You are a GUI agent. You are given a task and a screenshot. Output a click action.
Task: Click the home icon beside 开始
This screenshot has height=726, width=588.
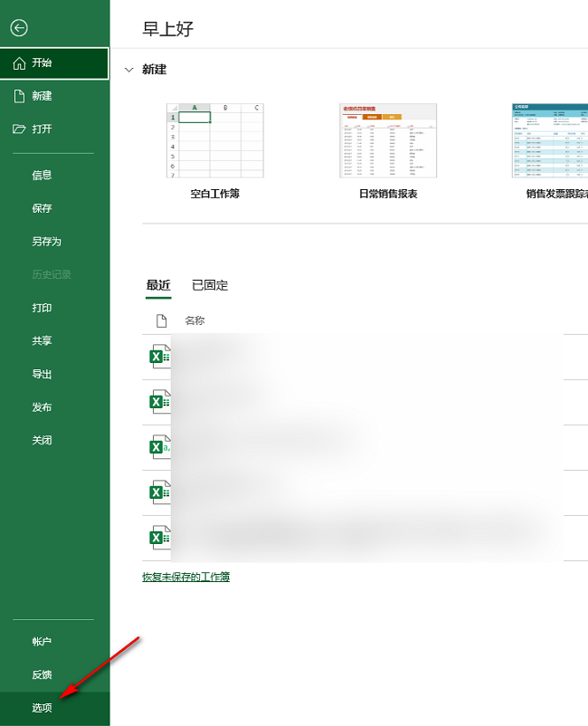pos(19,63)
